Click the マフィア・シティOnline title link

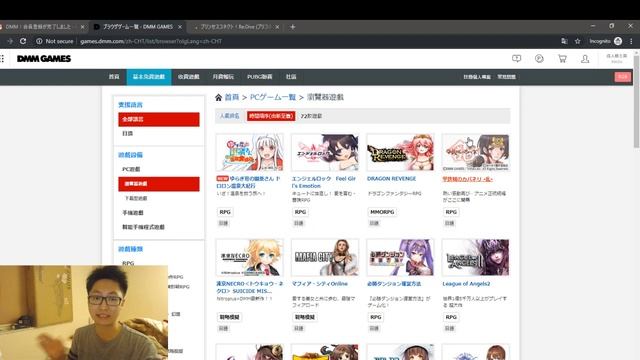(320, 284)
